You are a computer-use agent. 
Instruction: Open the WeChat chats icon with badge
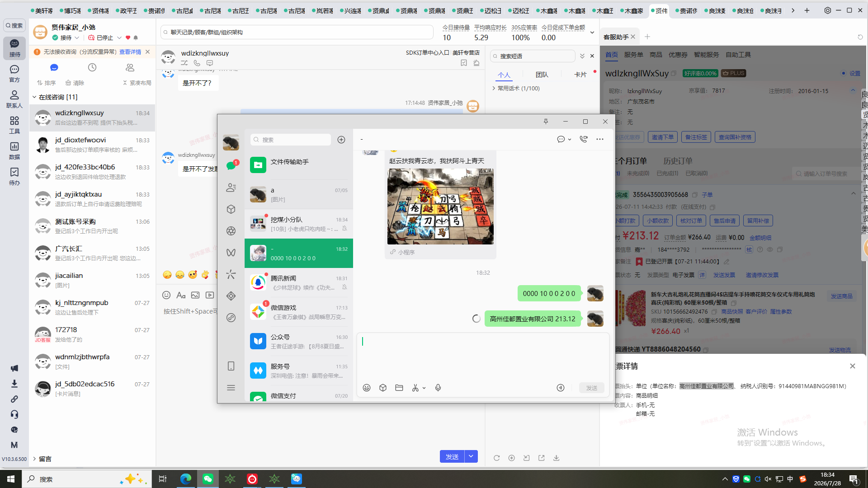point(231,165)
